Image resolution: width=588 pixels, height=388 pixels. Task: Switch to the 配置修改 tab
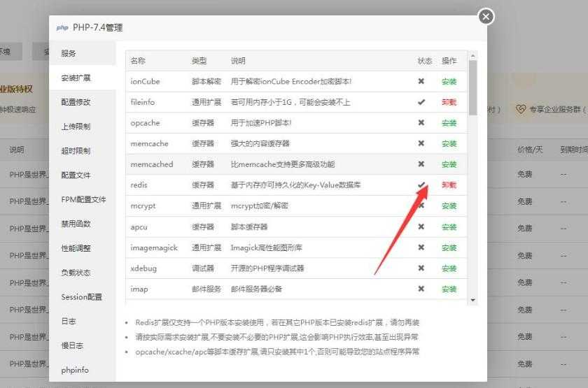(76, 102)
